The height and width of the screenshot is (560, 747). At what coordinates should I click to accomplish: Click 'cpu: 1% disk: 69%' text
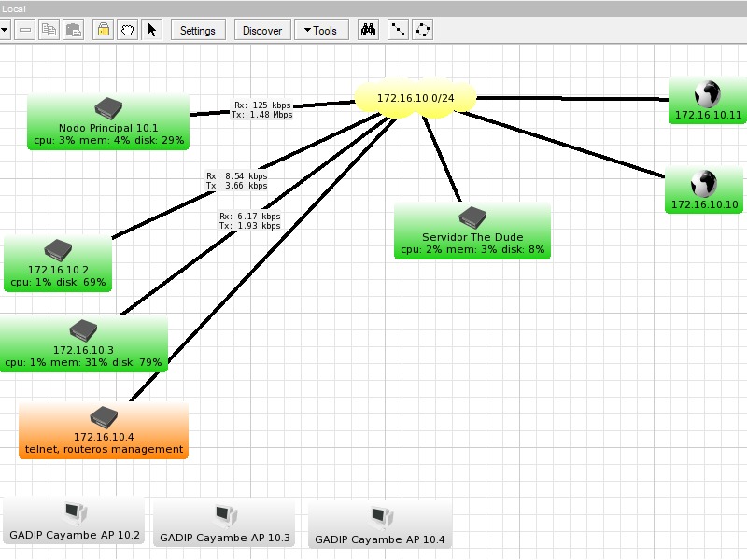click(58, 282)
